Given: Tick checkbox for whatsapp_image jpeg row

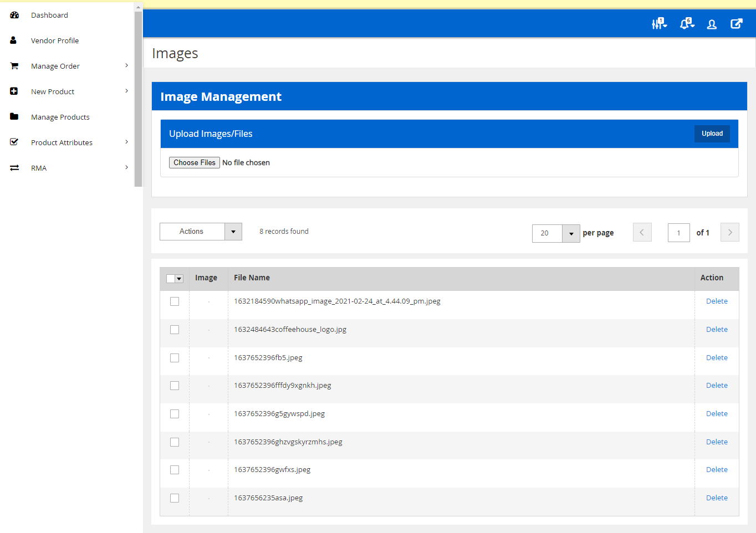Looking at the screenshot, I should coord(175,301).
